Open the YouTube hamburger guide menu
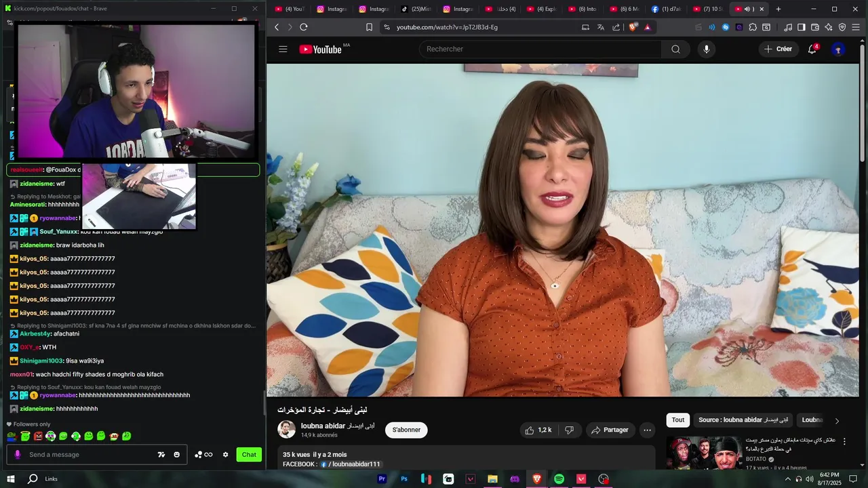This screenshot has height=488, width=868. 283,49
